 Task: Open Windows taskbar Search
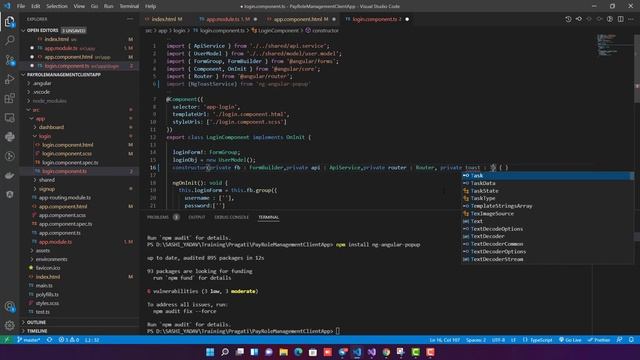(225, 352)
